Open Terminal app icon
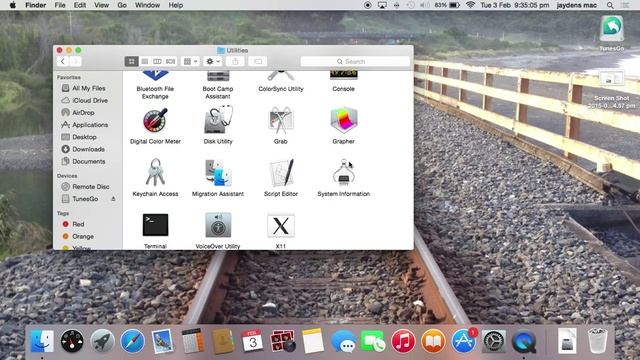Image resolution: width=640 pixels, height=360 pixels. point(155,225)
